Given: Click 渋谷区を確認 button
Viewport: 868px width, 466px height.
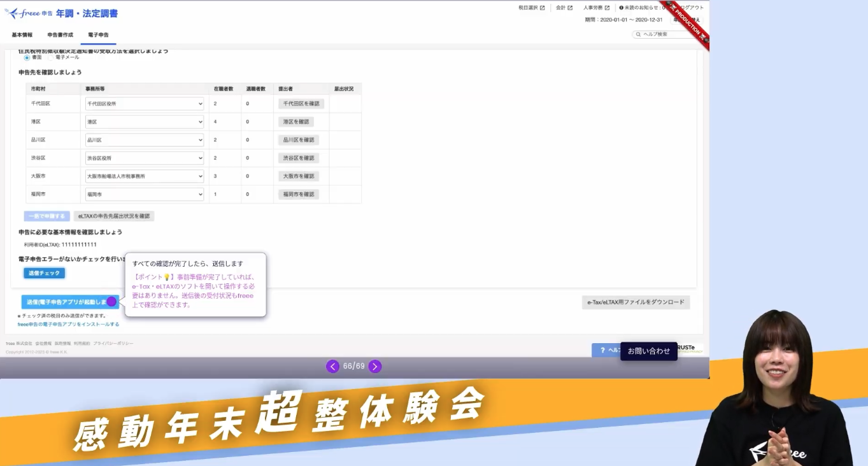Looking at the screenshot, I should [299, 158].
